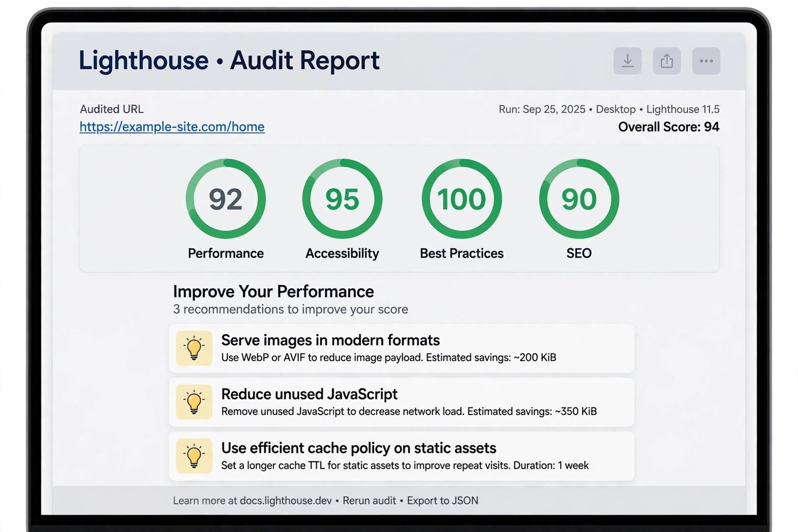Click the Accessibility label under the gauge
The height and width of the screenshot is (532, 798).
coord(342,253)
